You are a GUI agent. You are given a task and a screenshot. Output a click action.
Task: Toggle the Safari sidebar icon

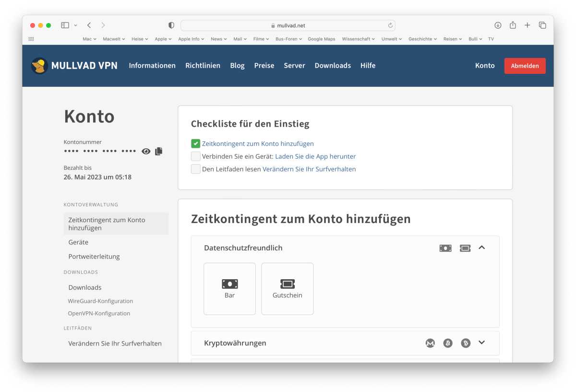(x=65, y=25)
